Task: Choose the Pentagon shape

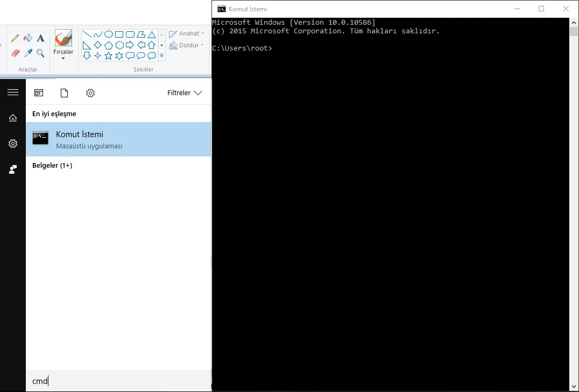Action: (x=109, y=45)
